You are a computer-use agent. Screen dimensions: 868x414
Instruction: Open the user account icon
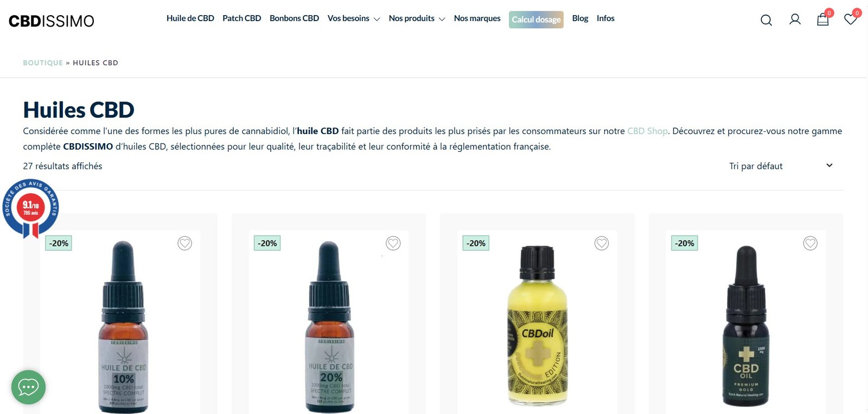click(795, 20)
